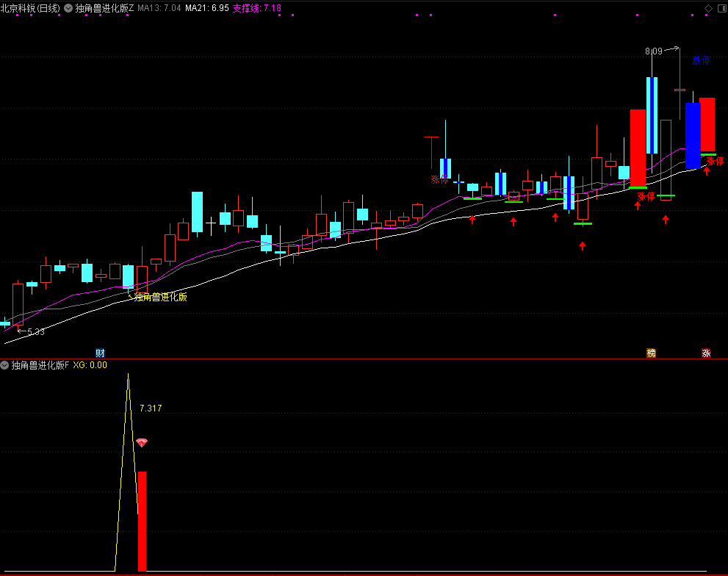Viewport: 728px width, 576px height.
Task: Click the 7.317 value label in sub-chart
Action: (150, 408)
